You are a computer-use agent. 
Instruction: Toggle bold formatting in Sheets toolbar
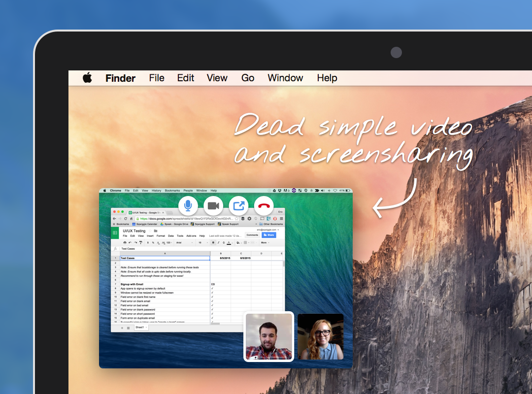[x=213, y=243]
